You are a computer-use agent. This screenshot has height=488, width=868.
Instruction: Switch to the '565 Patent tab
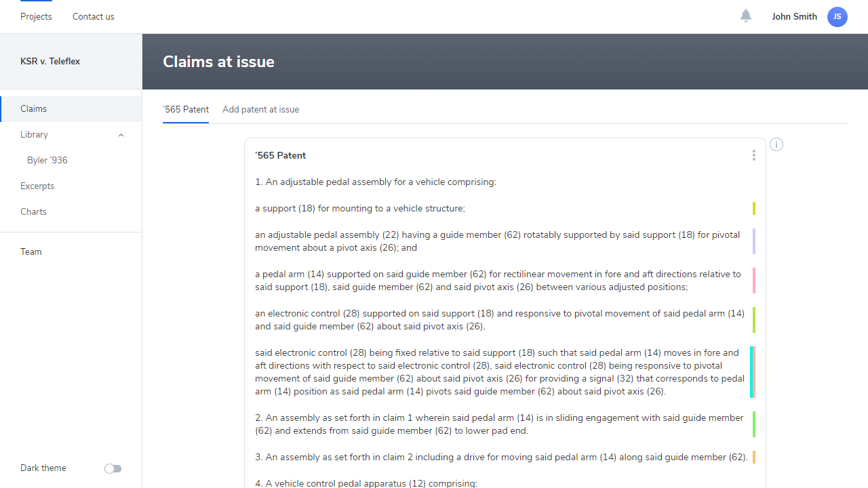click(x=186, y=109)
